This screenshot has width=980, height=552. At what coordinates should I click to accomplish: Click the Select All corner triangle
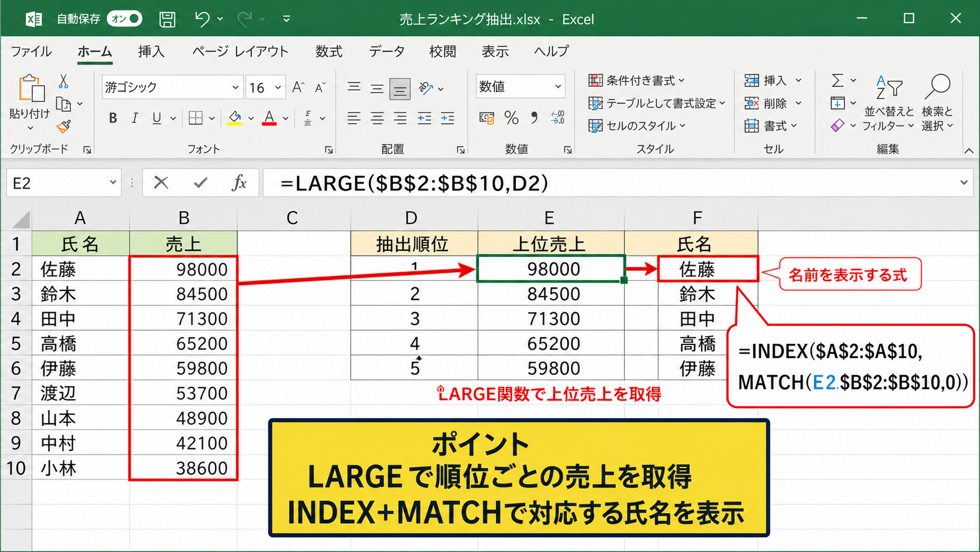(x=21, y=219)
